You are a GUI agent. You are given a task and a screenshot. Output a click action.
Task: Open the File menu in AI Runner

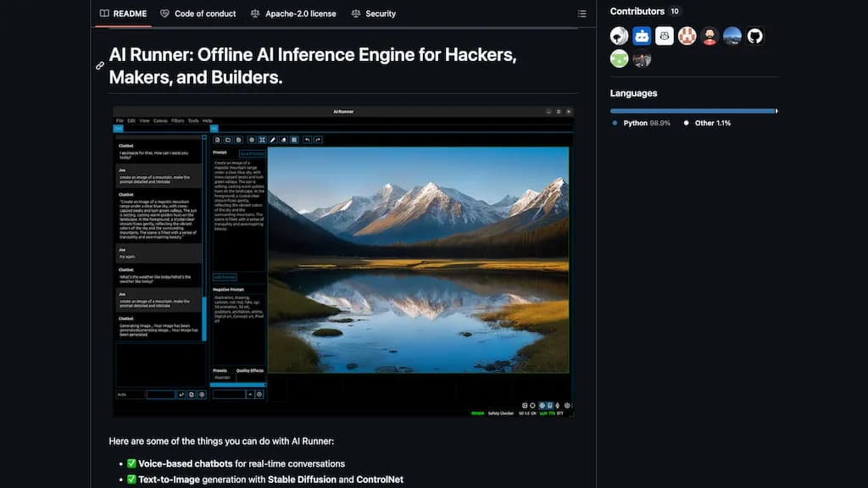pyautogui.click(x=120, y=120)
